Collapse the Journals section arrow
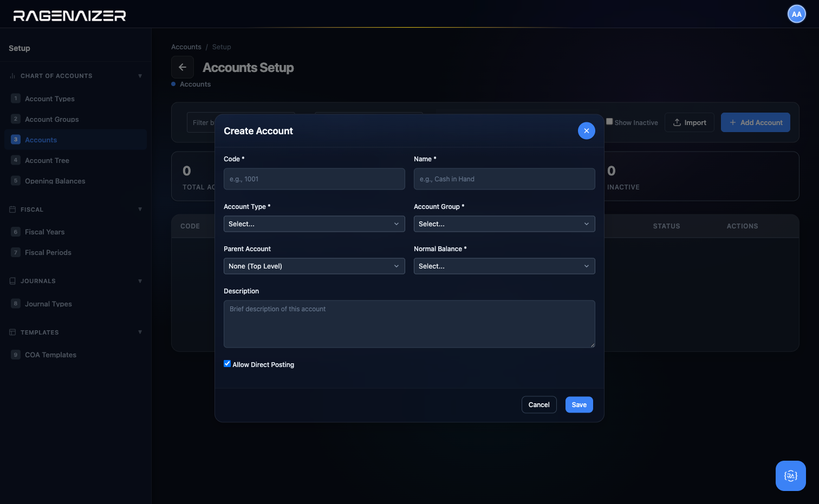 click(140, 281)
